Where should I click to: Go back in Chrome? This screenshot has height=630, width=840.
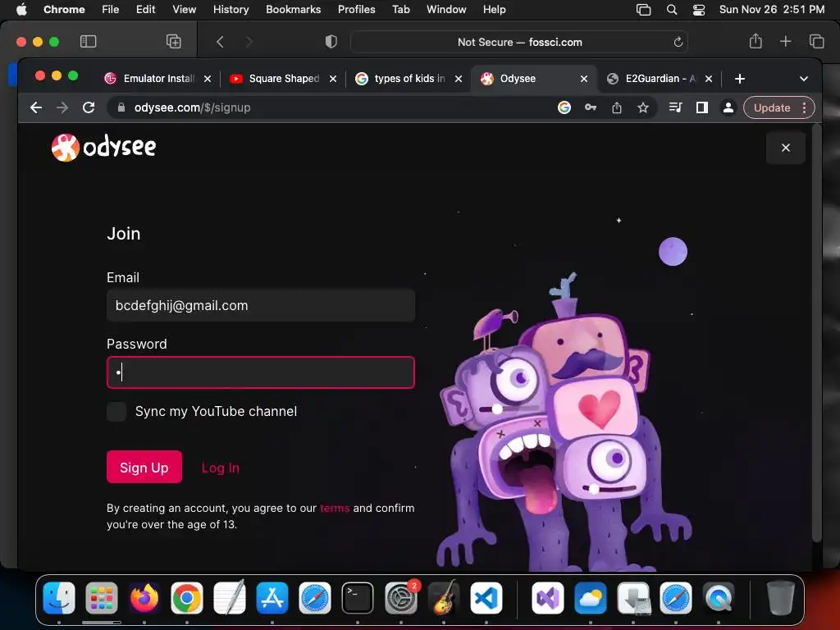36,107
